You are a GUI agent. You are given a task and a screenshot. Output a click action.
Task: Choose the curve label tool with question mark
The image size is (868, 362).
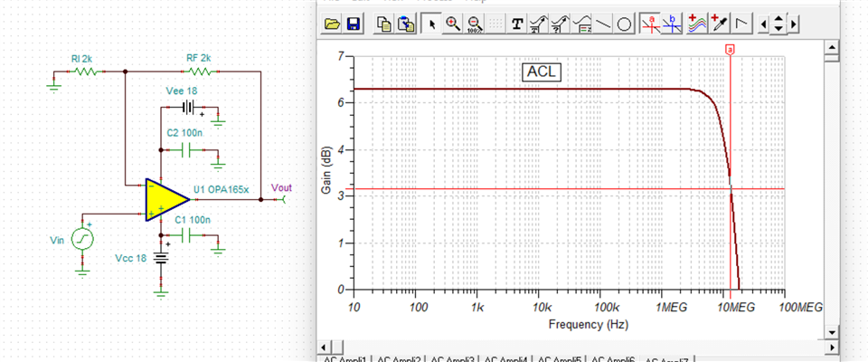tap(559, 24)
